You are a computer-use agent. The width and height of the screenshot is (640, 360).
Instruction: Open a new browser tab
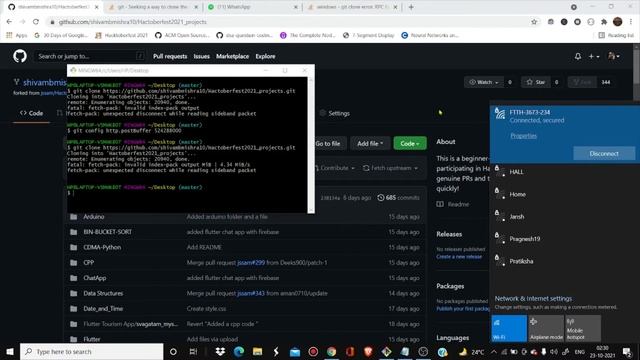point(411,7)
